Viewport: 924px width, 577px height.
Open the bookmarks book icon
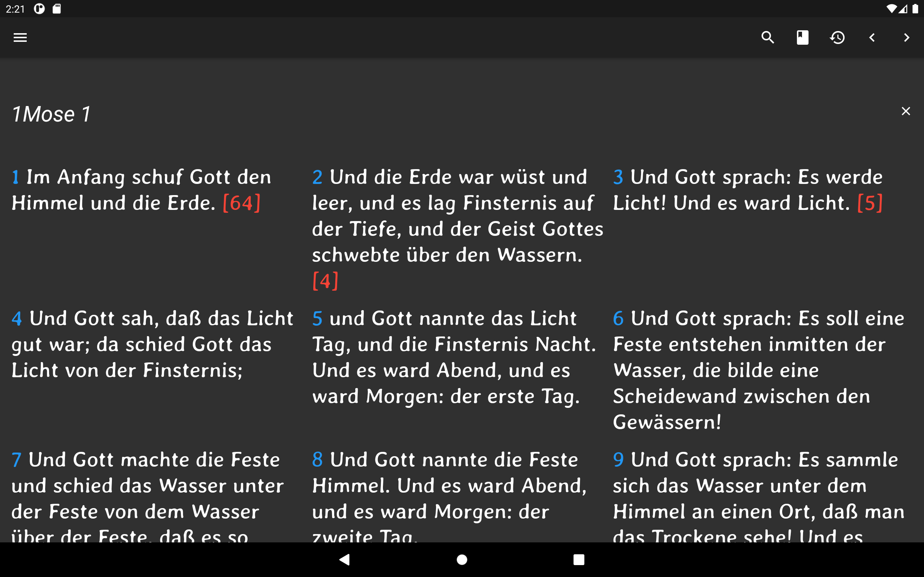click(802, 38)
